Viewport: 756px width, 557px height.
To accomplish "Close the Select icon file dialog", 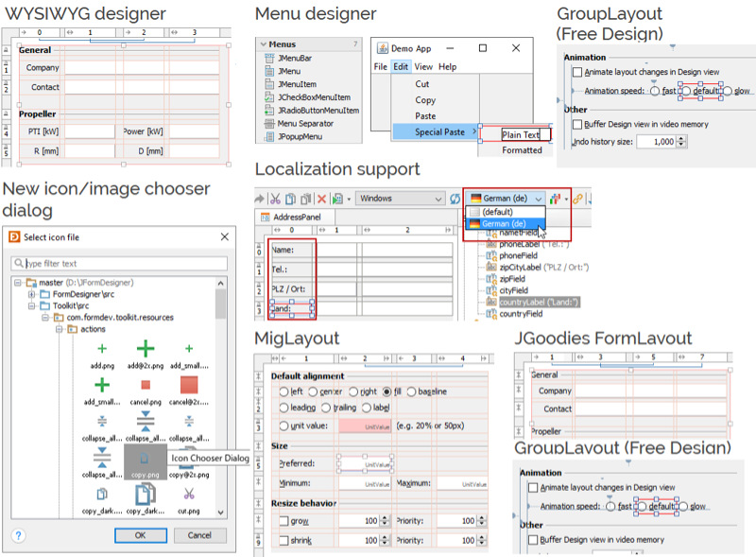I will click(x=225, y=236).
